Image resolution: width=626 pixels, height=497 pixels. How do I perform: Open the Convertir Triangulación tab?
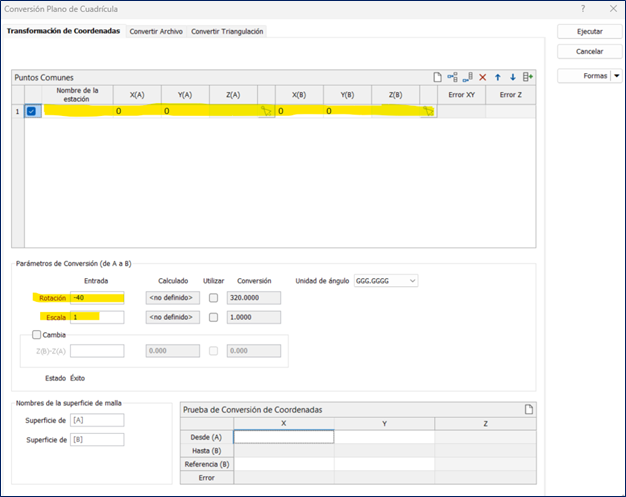click(x=227, y=32)
